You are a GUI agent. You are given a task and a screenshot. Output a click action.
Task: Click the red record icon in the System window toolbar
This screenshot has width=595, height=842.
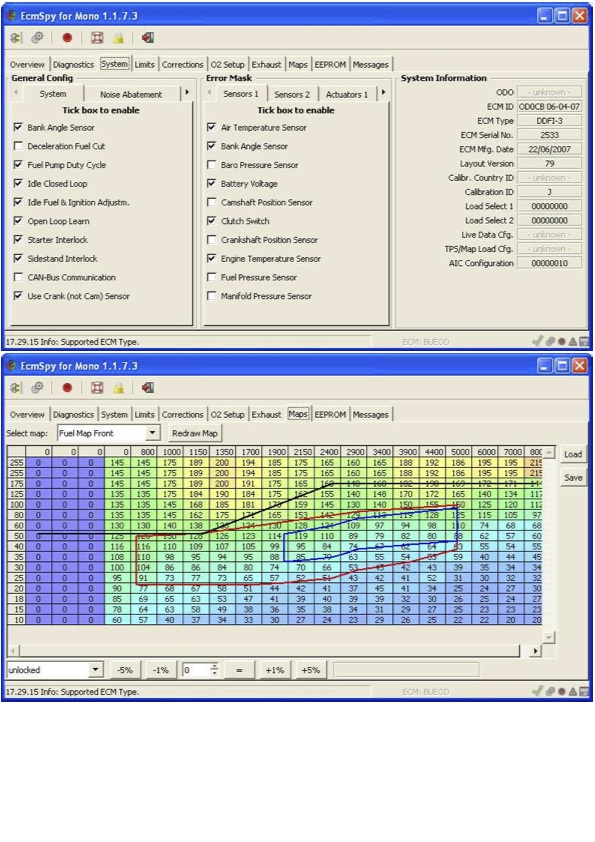(x=67, y=38)
